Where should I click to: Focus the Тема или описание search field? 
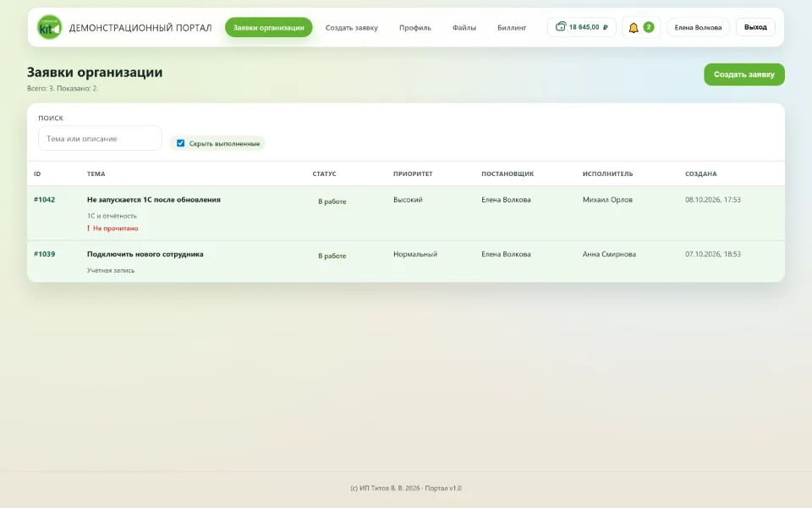[100, 138]
